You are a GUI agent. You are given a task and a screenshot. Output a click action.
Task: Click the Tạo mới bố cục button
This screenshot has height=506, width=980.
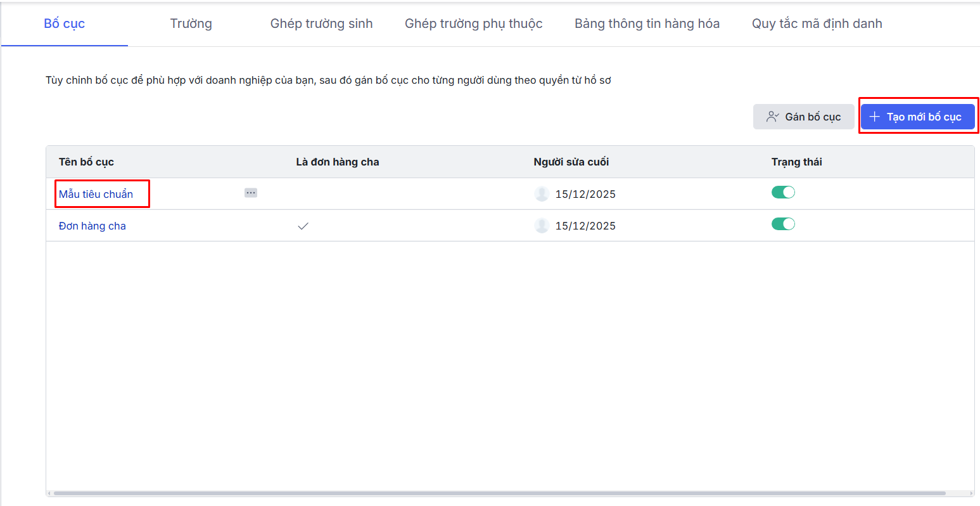917,117
